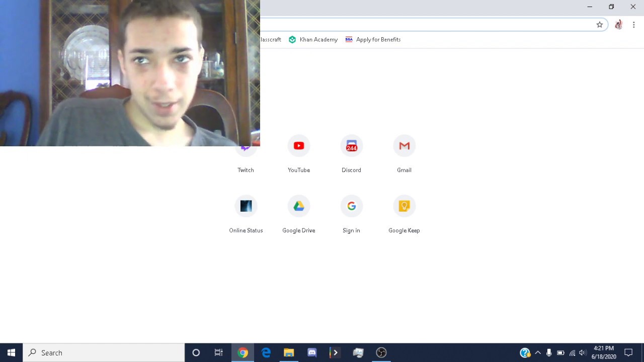Click the taskbar Search box
Screen dimensions: 644x362
(x=104, y=352)
